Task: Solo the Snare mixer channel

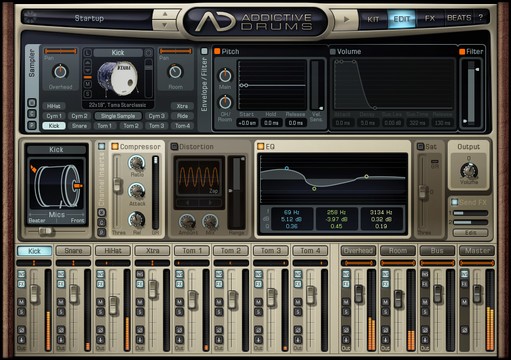Action: click(61, 312)
